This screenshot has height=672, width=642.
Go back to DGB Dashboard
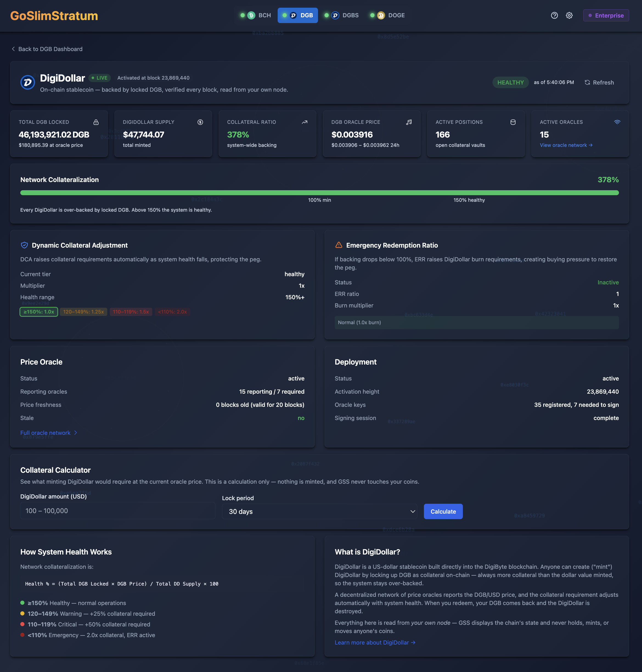[47, 49]
